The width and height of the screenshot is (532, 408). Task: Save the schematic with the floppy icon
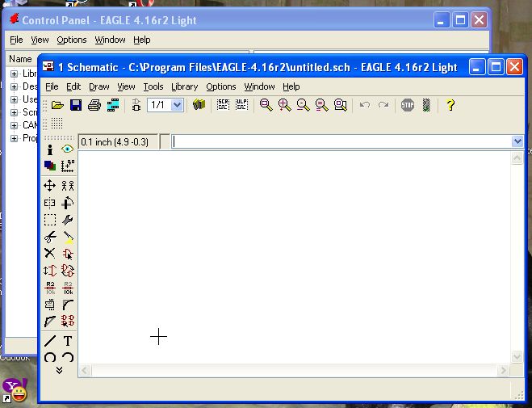click(76, 105)
